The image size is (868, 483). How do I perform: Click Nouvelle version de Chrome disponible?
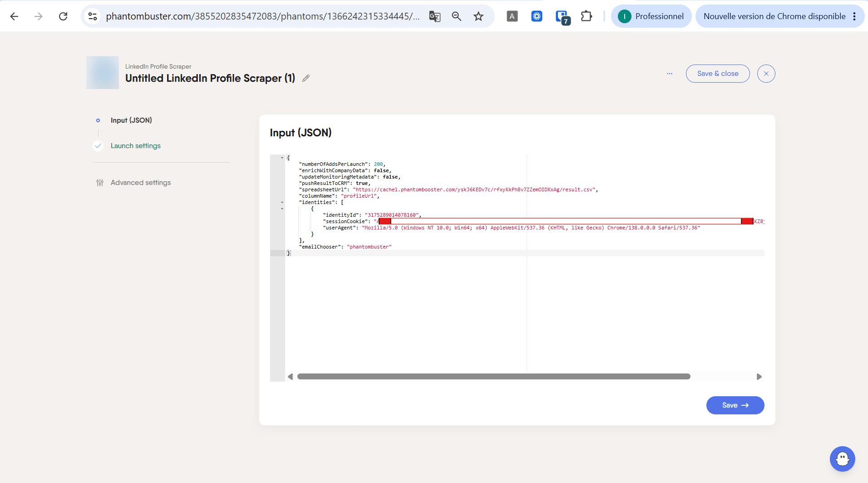click(x=774, y=16)
